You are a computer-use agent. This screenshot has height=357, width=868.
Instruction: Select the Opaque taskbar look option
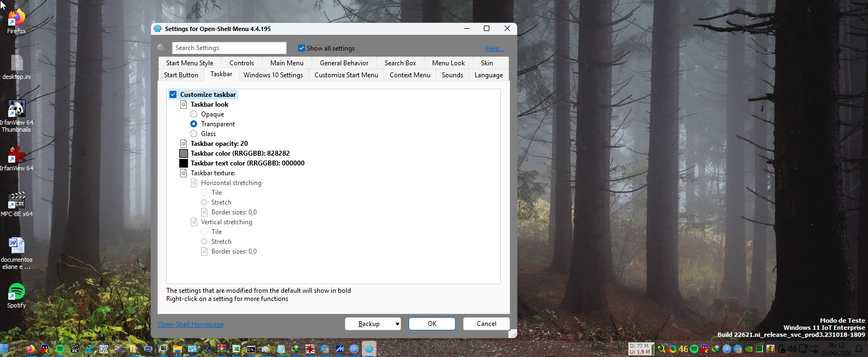193,114
